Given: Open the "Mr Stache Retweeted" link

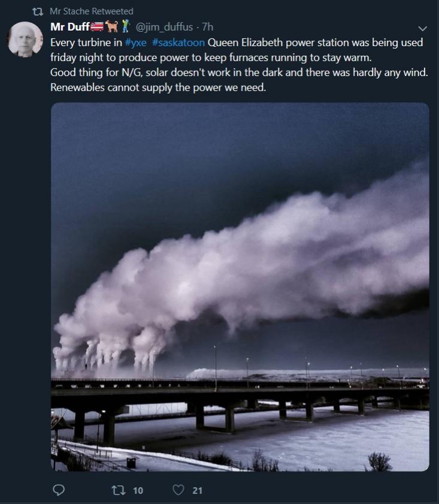Looking at the screenshot, I should (92, 11).
